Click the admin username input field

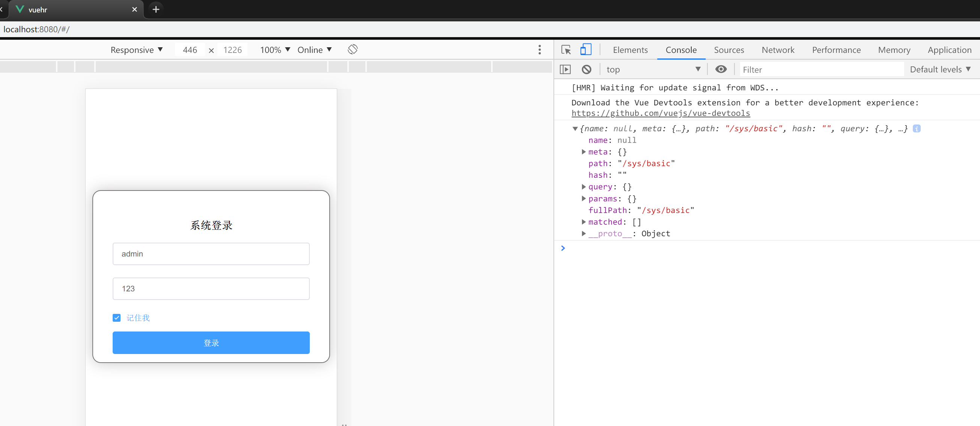(x=211, y=254)
